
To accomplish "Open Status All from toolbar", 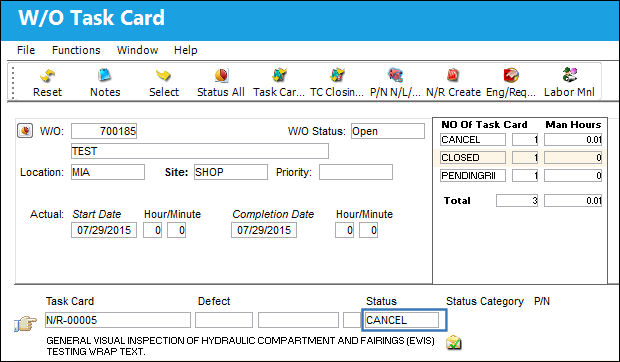I will (221, 75).
